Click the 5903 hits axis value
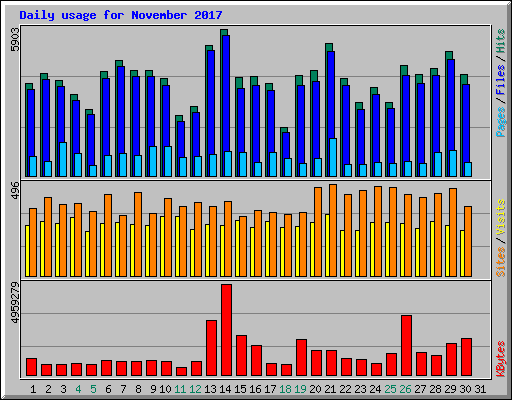Image resolution: width=512 pixels, height=400 pixels. (15, 40)
